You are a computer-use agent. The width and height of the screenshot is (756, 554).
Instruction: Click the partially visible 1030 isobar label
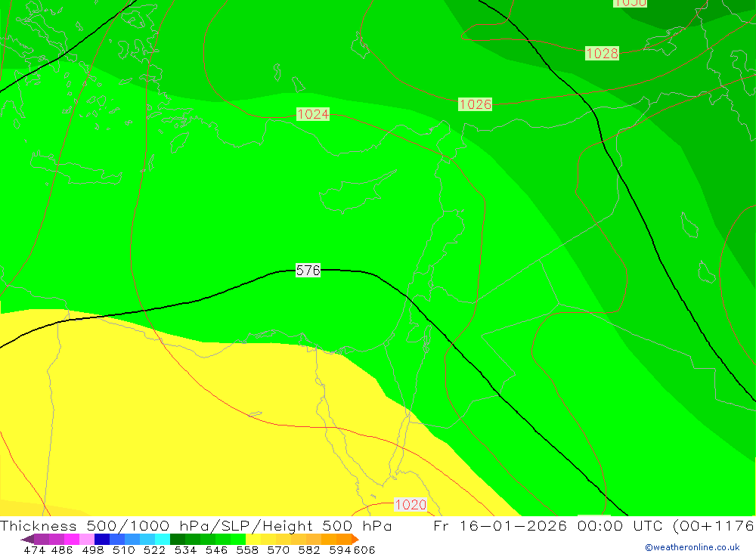pyautogui.click(x=630, y=3)
